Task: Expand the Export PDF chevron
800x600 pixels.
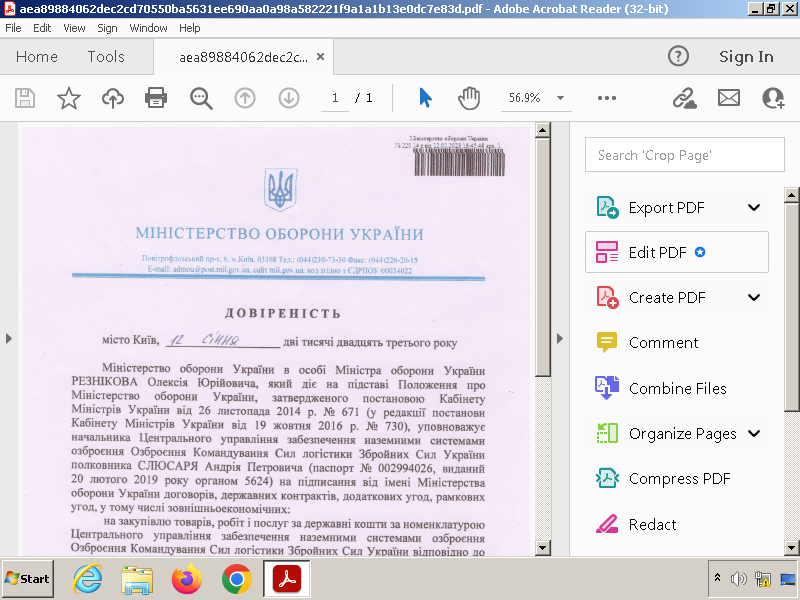Action: click(x=754, y=208)
